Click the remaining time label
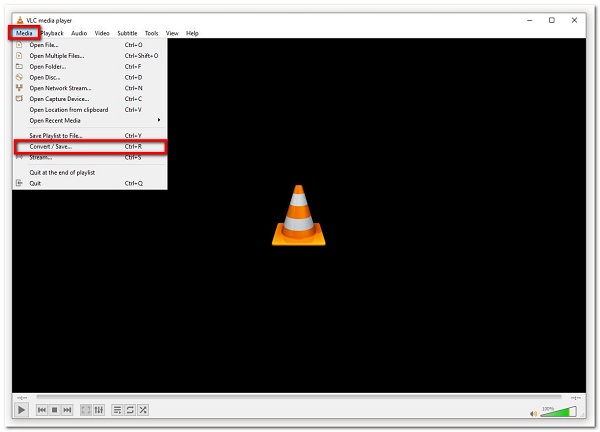The width and height of the screenshot is (600, 432). (x=576, y=398)
